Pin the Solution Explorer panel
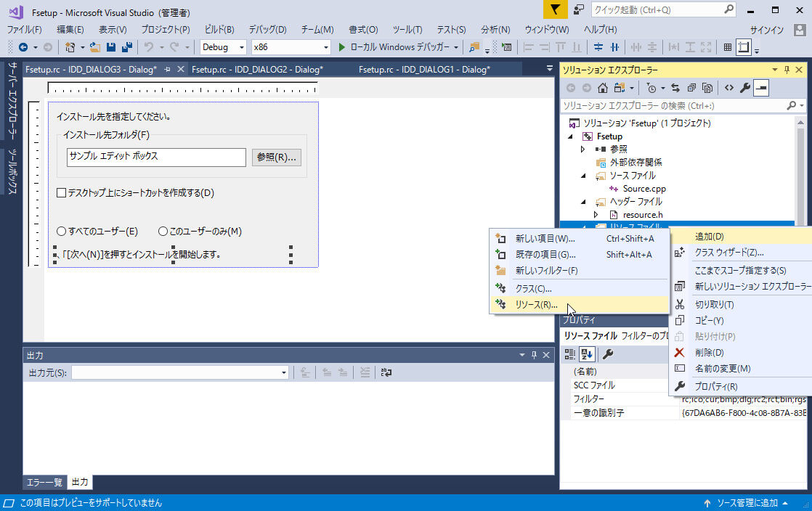This screenshot has width=812, height=511. pos(787,70)
